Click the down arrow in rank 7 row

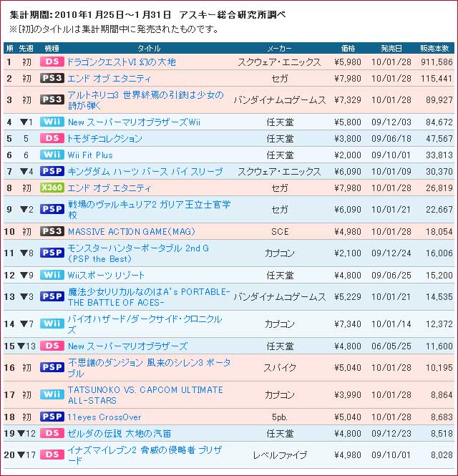(x=24, y=172)
